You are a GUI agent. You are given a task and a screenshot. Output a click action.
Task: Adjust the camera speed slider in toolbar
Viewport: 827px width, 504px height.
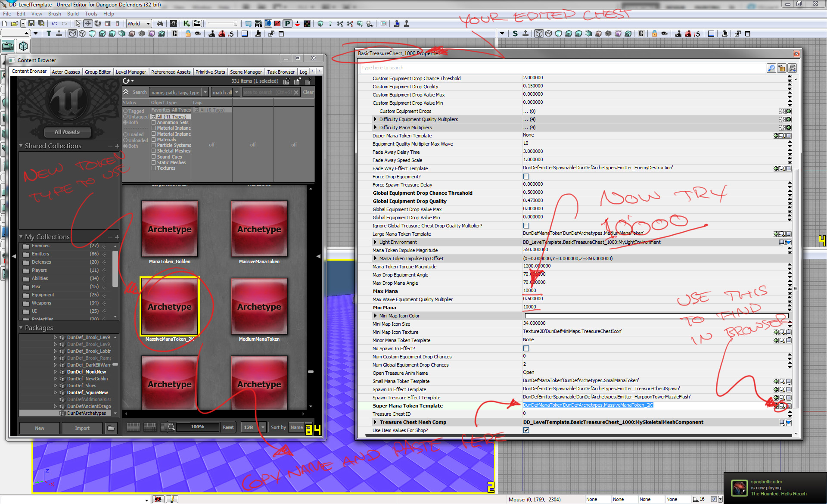pyautogui.click(x=223, y=24)
